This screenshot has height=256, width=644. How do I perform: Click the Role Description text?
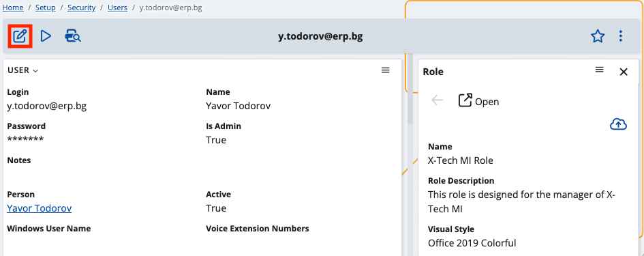click(x=521, y=201)
